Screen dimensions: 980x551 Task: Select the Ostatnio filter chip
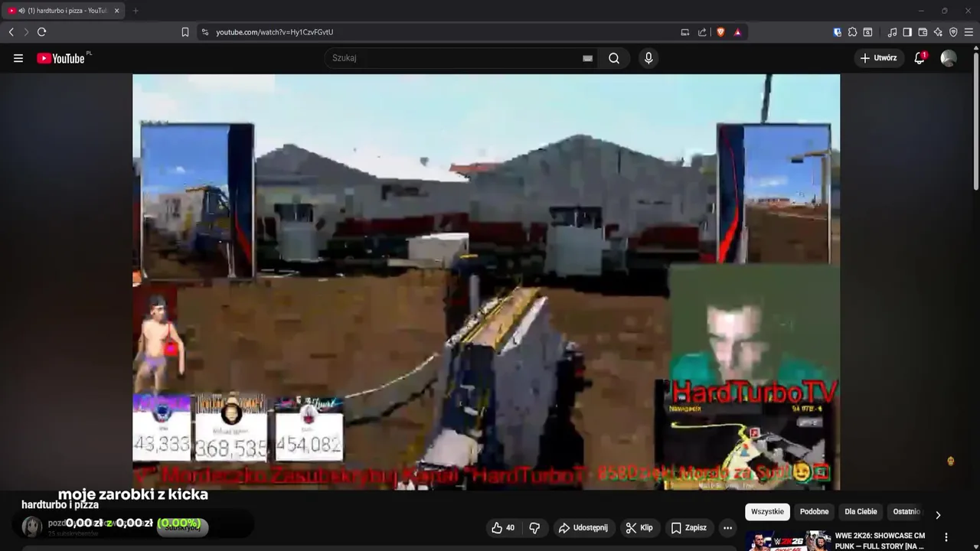pos(906,512)
